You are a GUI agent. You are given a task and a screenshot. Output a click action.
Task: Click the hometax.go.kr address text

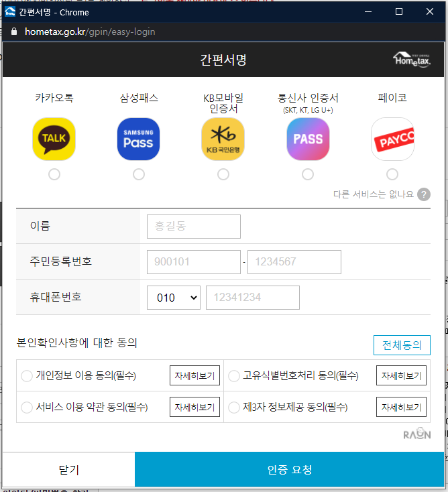tap(90, 32)
